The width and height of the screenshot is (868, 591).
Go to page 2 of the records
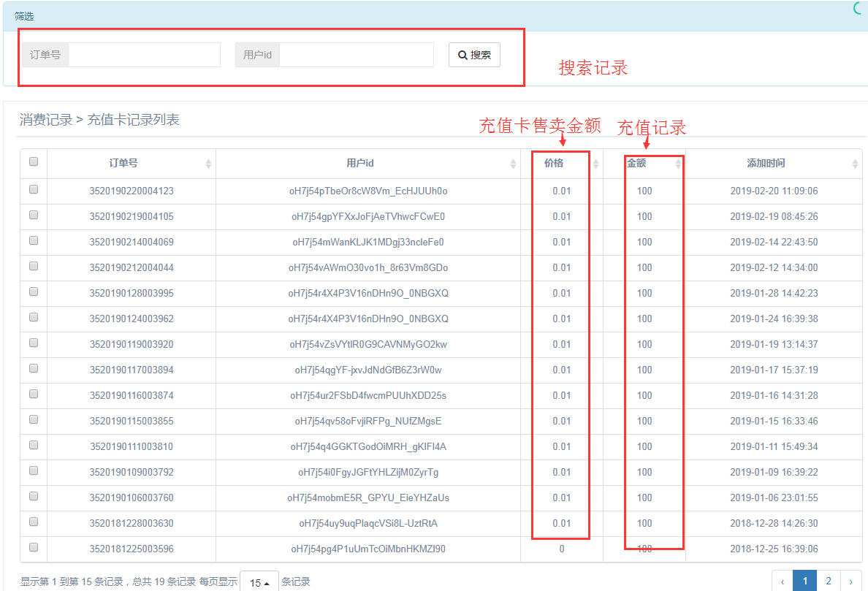pos(828,582)
